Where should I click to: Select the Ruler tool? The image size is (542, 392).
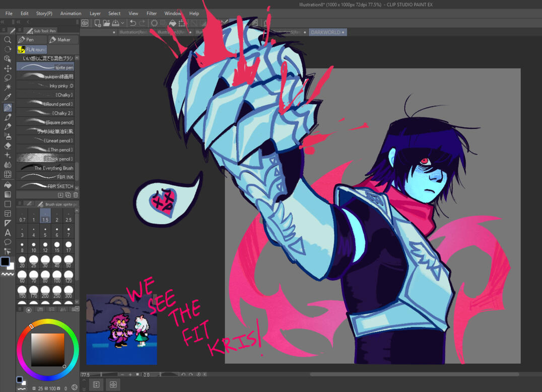[7, 223]
